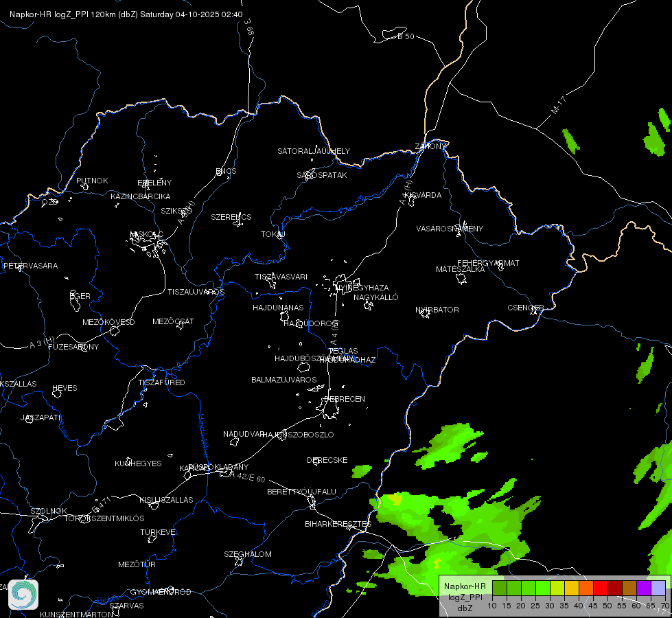Click the MEZŐTÚR label
This screenshot has height=618, width=672.
[137, 564]
